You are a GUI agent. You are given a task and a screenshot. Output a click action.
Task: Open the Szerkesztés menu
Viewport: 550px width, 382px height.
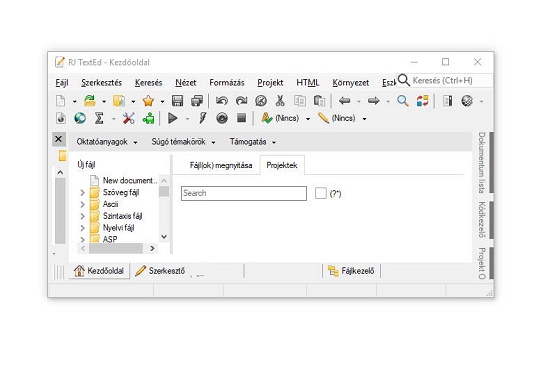coord(101,83)
